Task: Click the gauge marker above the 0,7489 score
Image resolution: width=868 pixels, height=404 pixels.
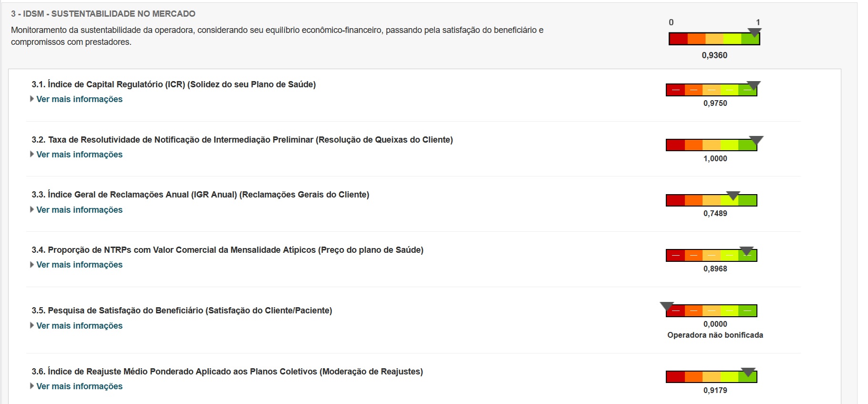Action: 733,196
